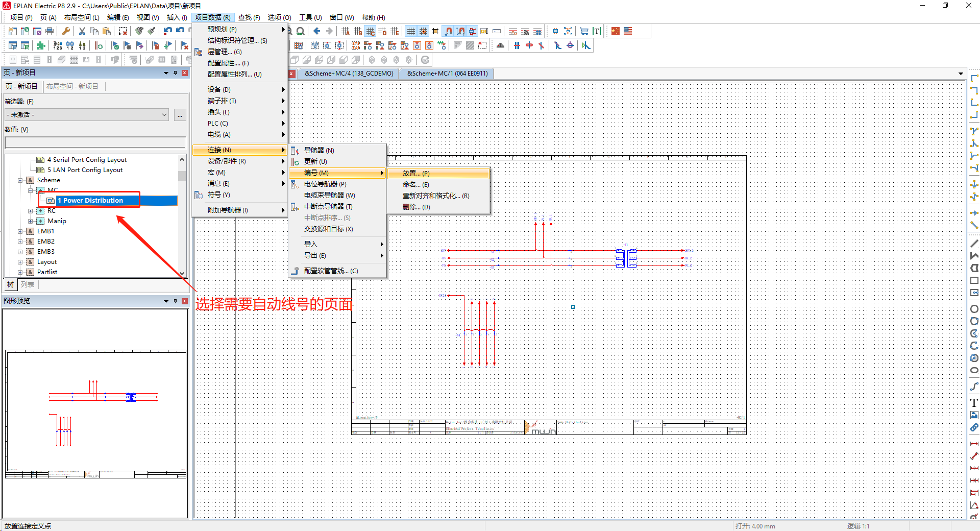This screenshot has width=980, height=531.
Task: Click the 100% zoom magnifier icon
Action: 301,31
